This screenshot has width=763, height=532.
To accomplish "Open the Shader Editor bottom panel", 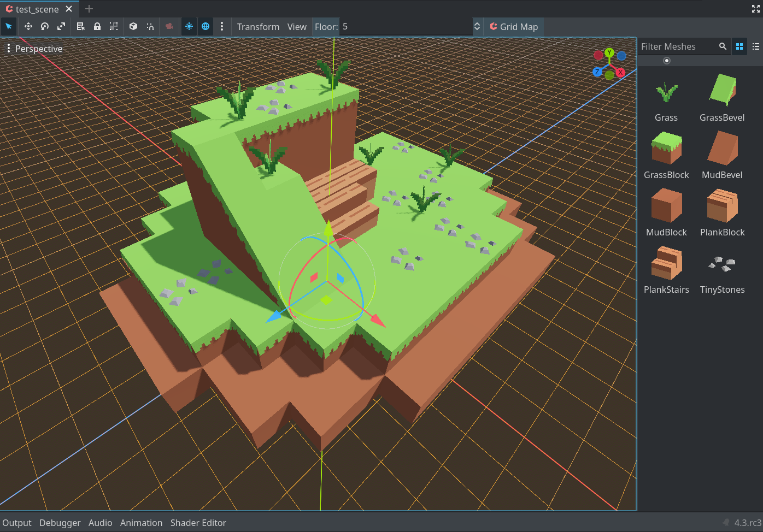I will 198,523.
